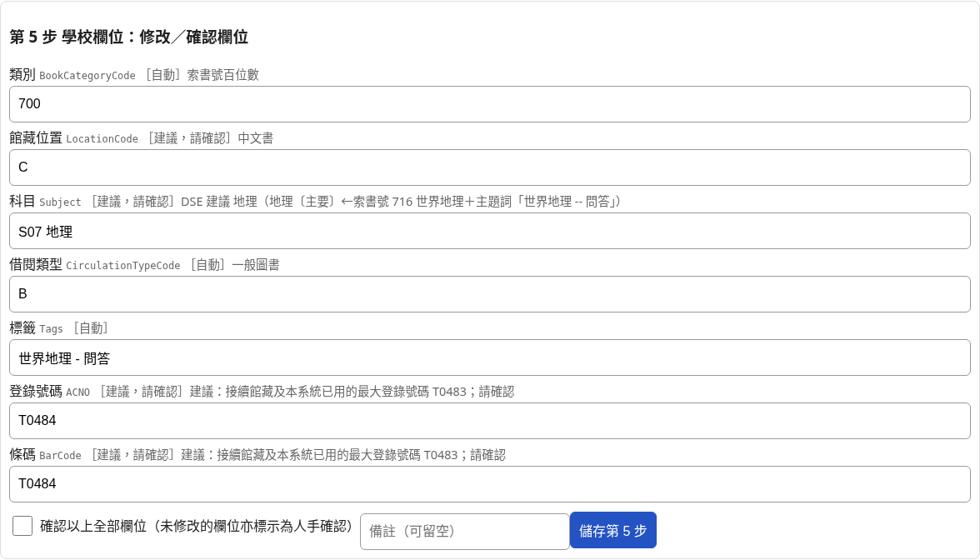Viewport: 980px width, 560px height.
Task: Click the label 標籤 Tags［自動］
Action: [59, 328]
